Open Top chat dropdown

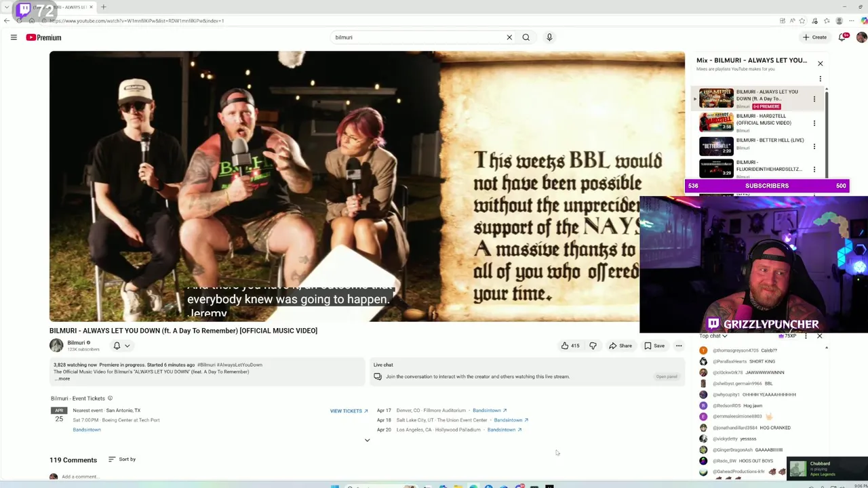713,336
